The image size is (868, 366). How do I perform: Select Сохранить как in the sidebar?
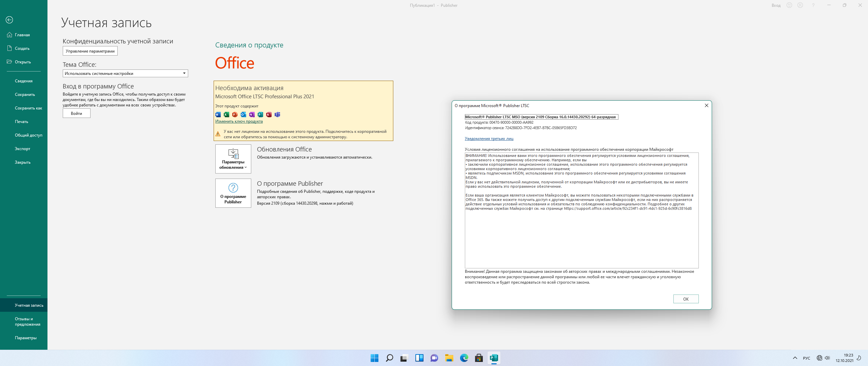(x=24, y=108)
